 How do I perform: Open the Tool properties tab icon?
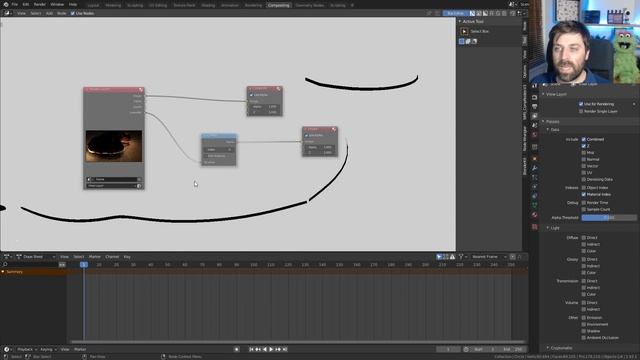click(x=535, y=86)
